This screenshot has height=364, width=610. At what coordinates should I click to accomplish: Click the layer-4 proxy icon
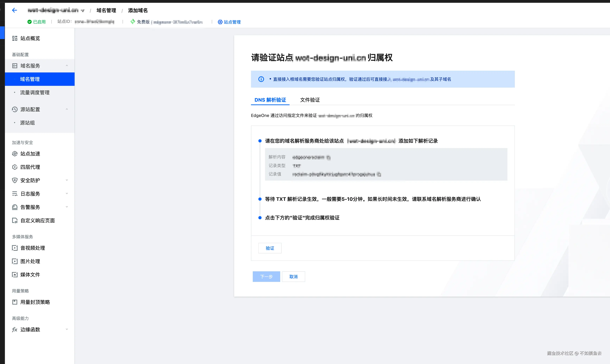(x=15, y=167)
